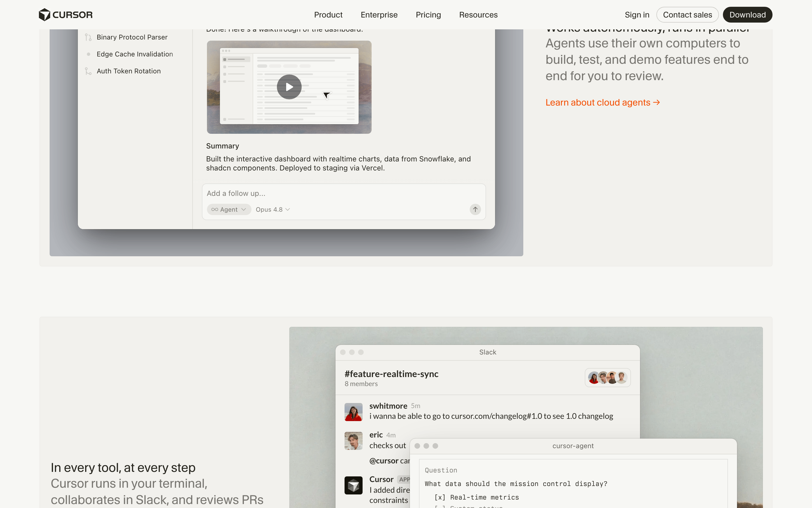Click the CURSOR wordmark text
812x508 pixels.
pyautogui.click(x=72, y=15)
